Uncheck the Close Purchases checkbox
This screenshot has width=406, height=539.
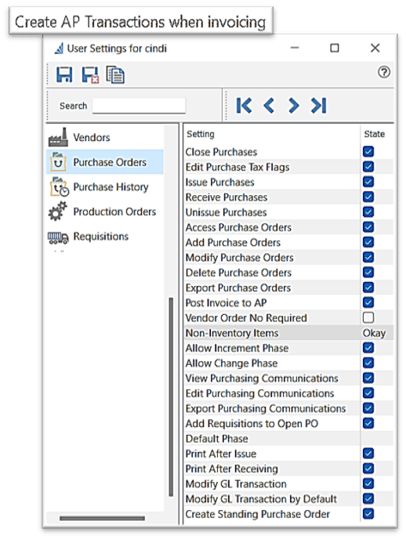(x=368, y=152)
